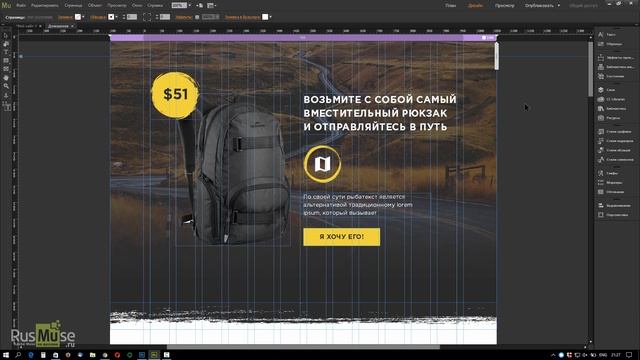640x360 pixels.
Task: Click the horizontal canvas scrollbar
Action: click(x=303, y=347)
